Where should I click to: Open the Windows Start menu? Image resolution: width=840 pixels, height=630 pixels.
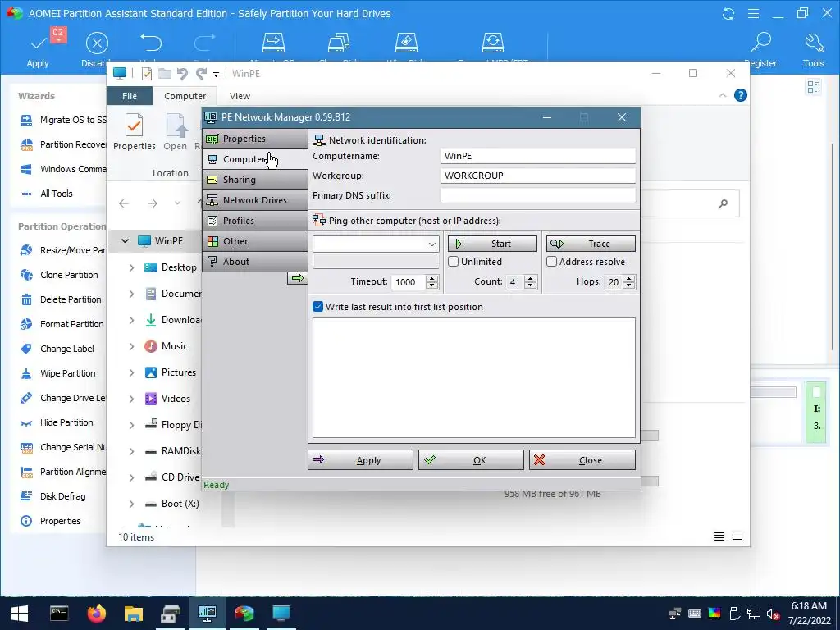pos(20,614)
